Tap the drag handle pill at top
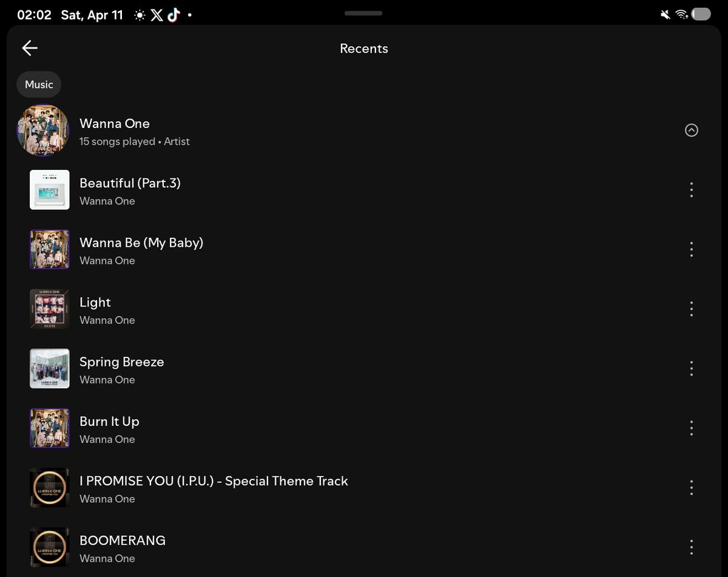Image resolution: width=728 pixels, height=577 pixels. [x=363, y=13]
